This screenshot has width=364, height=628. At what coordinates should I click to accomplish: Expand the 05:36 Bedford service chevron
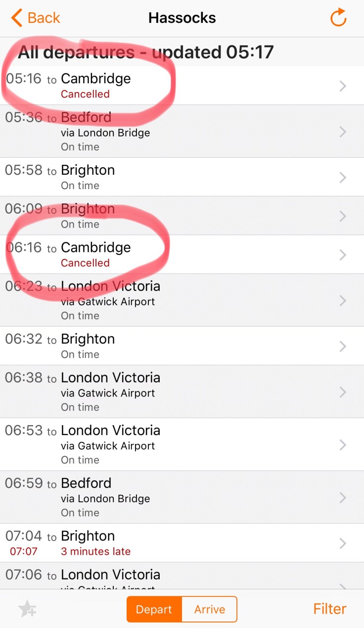343,132
